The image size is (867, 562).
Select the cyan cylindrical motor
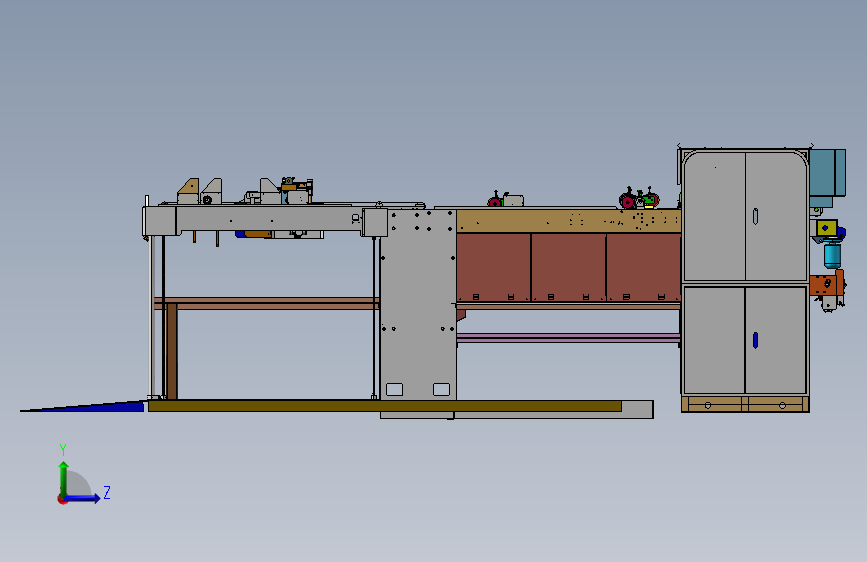[x=832, y=256]
